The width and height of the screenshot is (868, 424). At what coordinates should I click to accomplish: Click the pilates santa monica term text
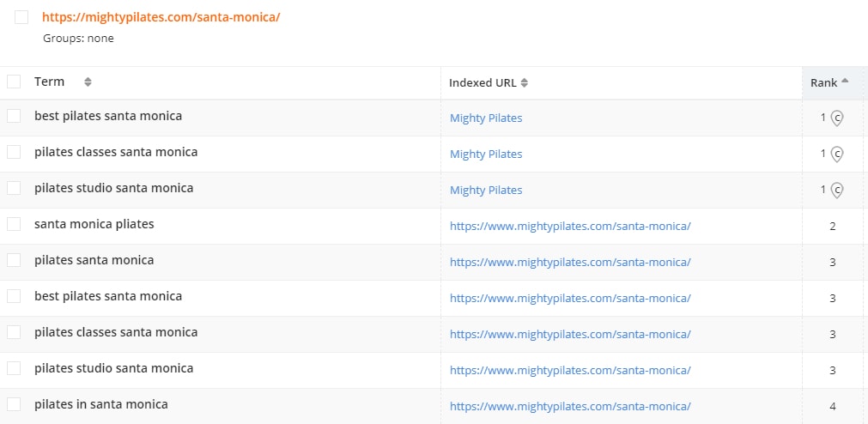94,260
